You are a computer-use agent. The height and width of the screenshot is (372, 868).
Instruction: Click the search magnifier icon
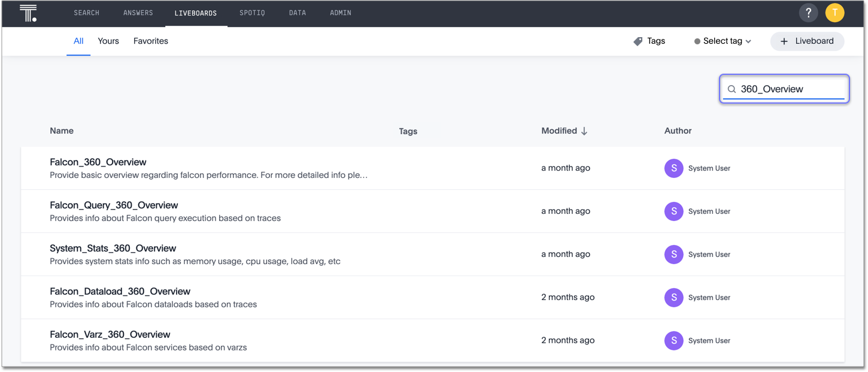click(x=732, y=89)
